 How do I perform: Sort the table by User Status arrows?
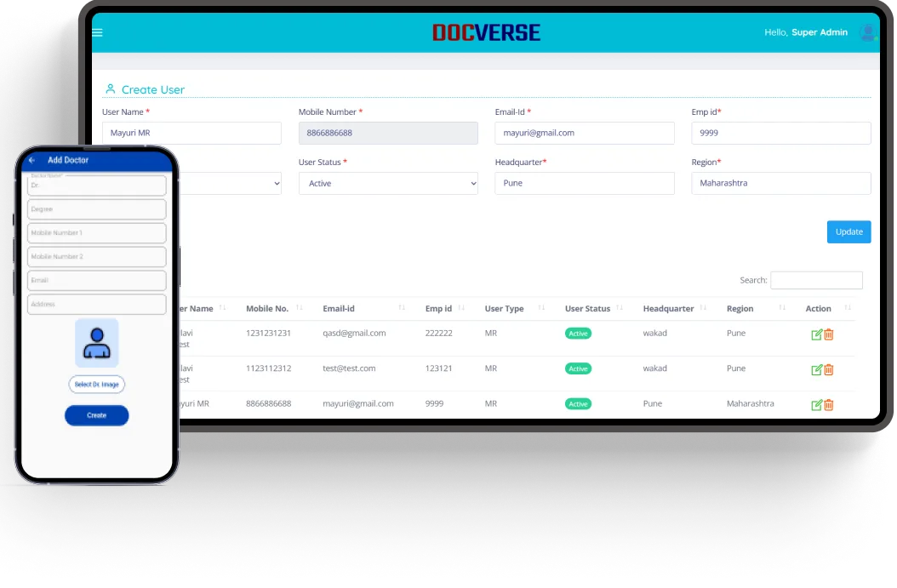(x=620, y=308)
